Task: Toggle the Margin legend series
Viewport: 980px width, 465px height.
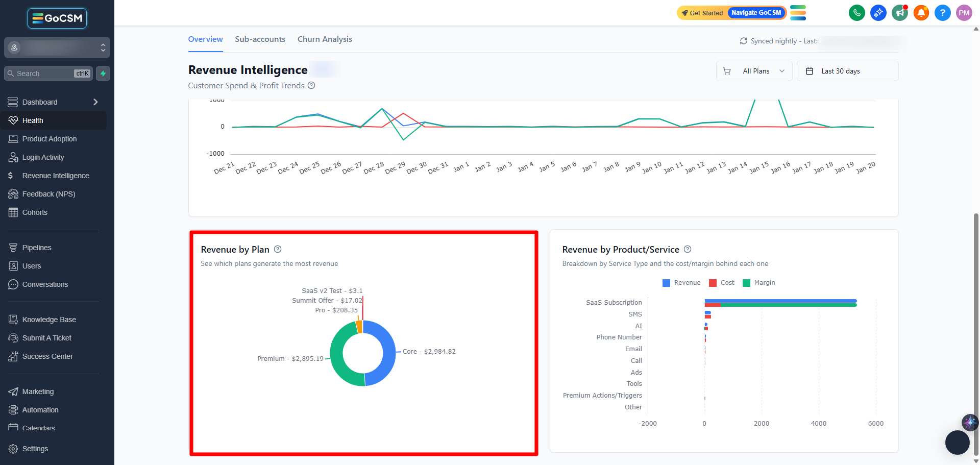Action: [x=759, y=283]
